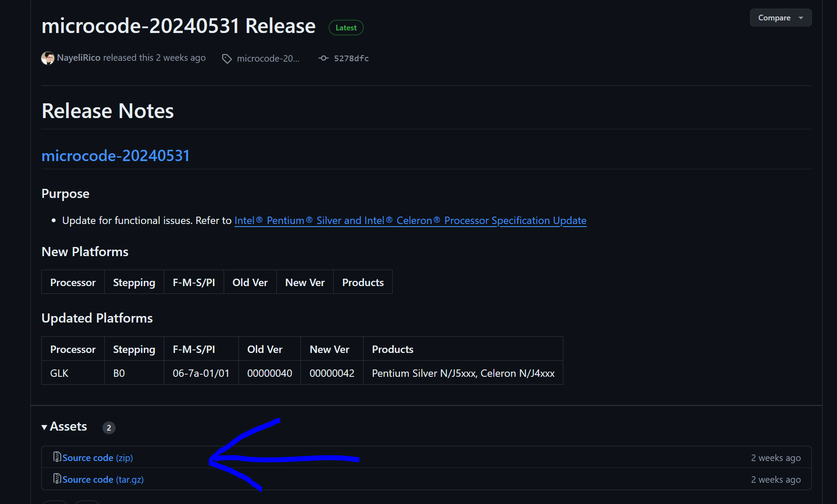Click the 00000042 New Ver table cell
Screen dimensions: 837x504
click(x=332, y=373)
